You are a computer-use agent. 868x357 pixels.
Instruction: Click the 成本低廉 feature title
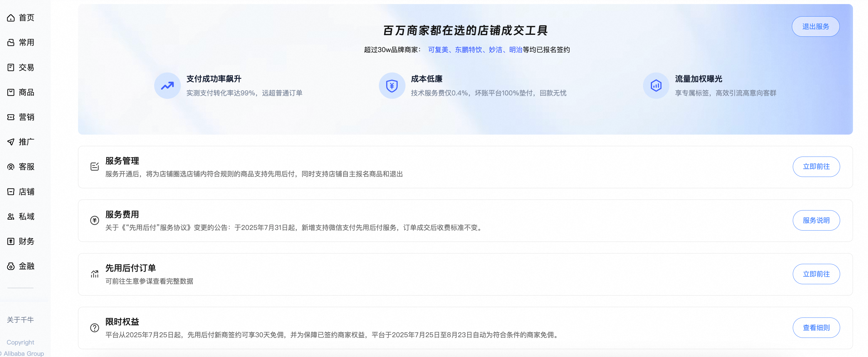(x=426, y=79)
